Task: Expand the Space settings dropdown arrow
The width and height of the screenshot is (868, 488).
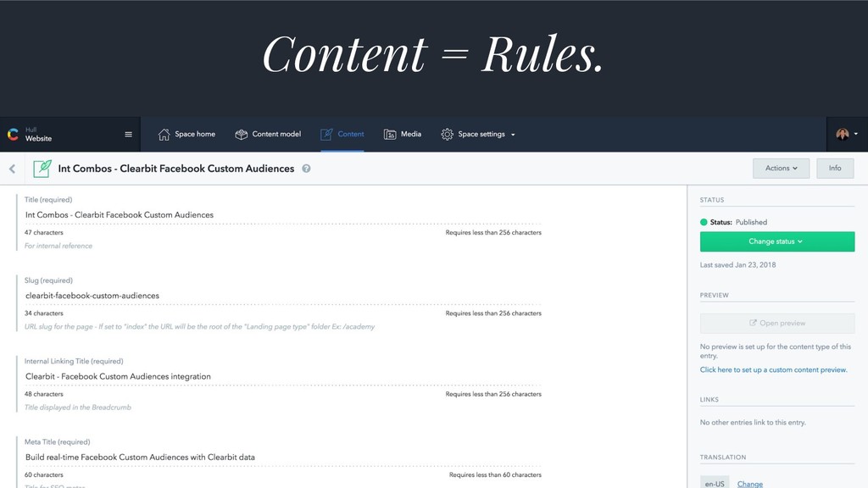Action: [513, 135]
